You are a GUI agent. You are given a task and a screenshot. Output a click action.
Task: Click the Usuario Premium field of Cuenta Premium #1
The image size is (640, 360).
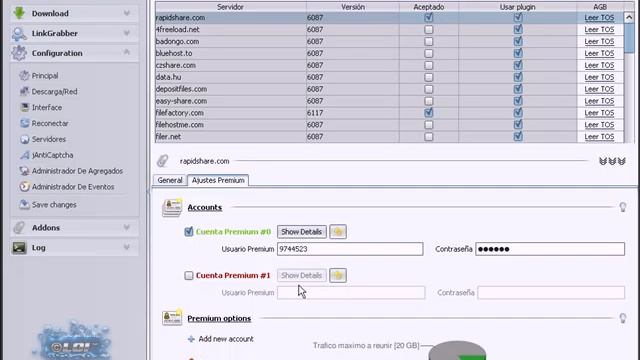coord(351,293)
